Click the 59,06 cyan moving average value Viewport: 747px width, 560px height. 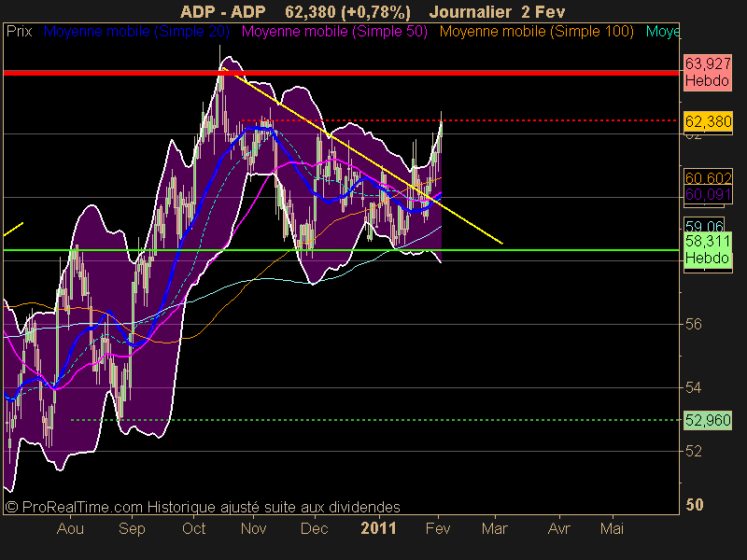tap(705, 226)
